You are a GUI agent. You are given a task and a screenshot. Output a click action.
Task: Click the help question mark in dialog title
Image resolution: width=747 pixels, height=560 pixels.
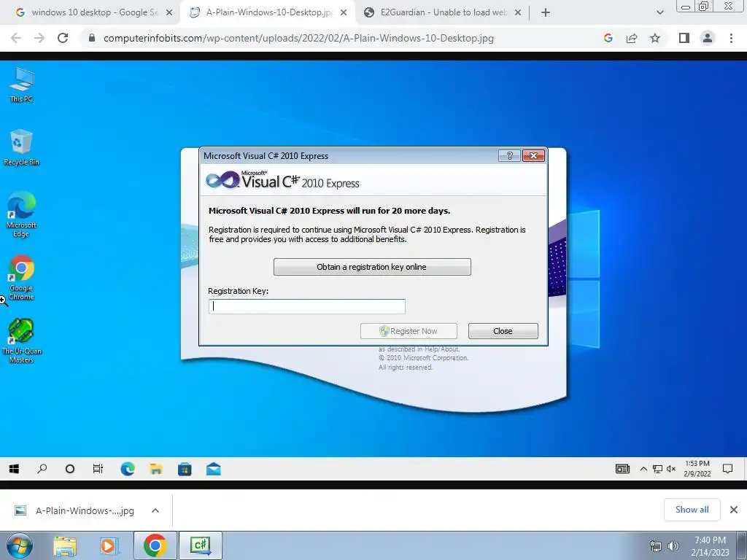(x=509, y=156)
